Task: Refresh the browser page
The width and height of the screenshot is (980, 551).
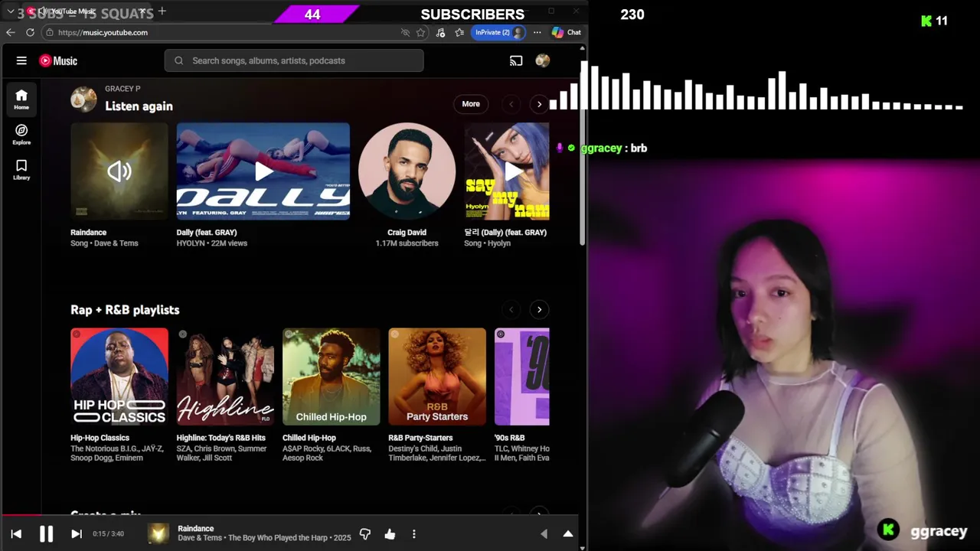Action: click(x=30, y=32)
